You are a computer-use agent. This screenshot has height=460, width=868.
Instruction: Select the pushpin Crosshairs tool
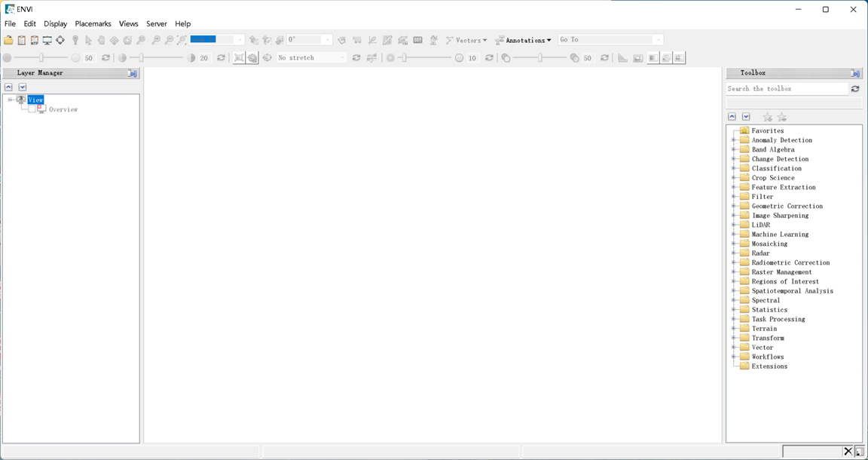[75, 40]
